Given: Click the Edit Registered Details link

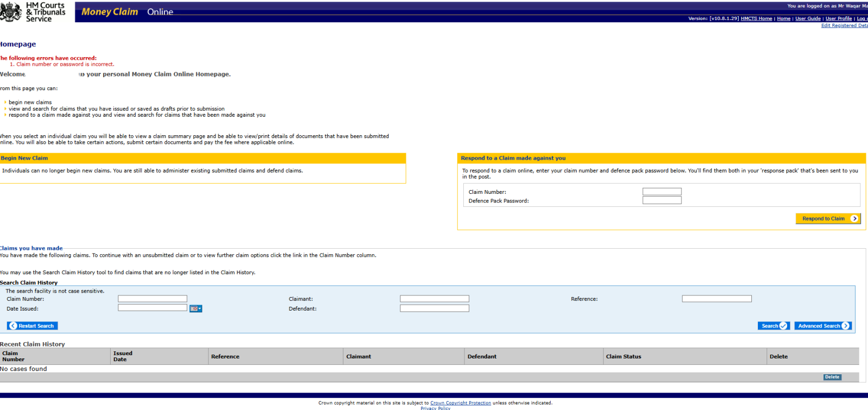Looking at the screenshot, I should click(844, 26).
